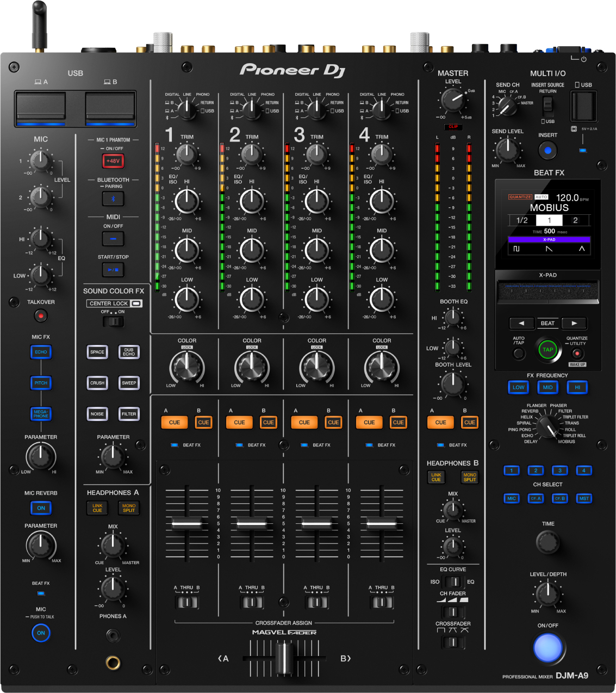Select the FILTER sound color FX

pos(129,414)
